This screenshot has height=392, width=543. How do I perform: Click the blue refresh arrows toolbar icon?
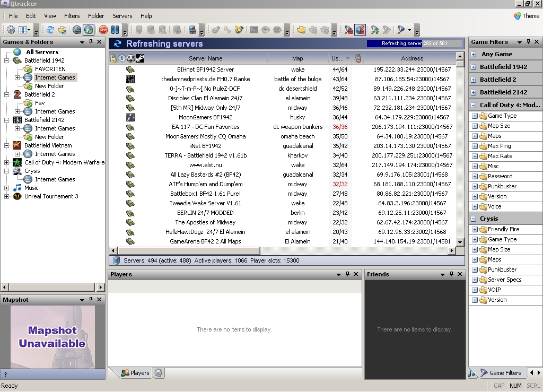(50, 30)
